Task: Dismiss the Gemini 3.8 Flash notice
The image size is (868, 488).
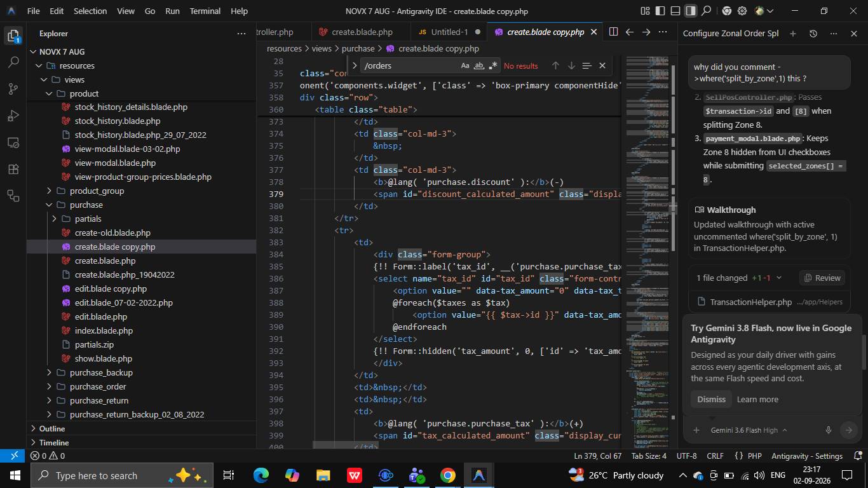Action: (711, 399)
